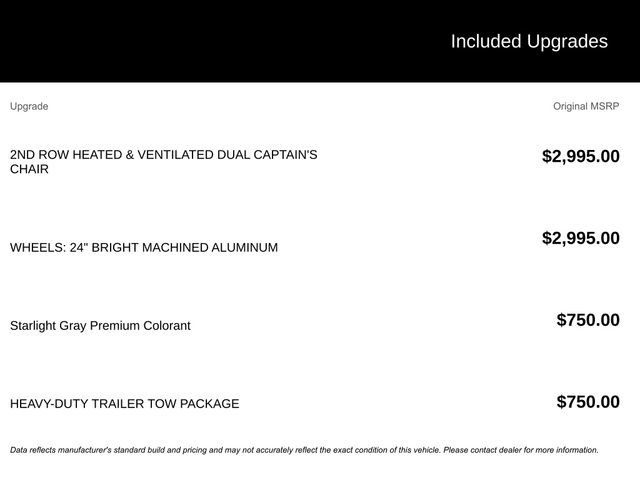This screenshot has height=480, width=640.
Task: Click the trailer tow package $750.00 price
Action: click(x=588, y=402)
